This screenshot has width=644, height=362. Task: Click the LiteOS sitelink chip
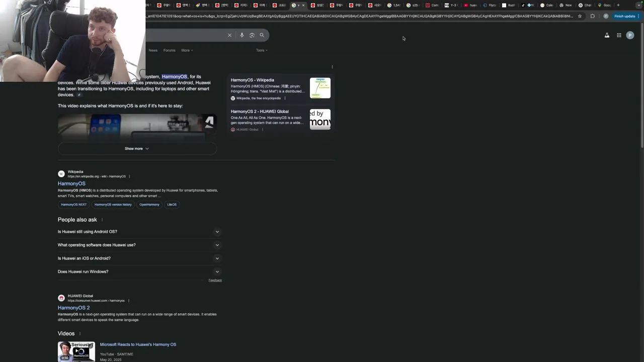tap(172, 205)
